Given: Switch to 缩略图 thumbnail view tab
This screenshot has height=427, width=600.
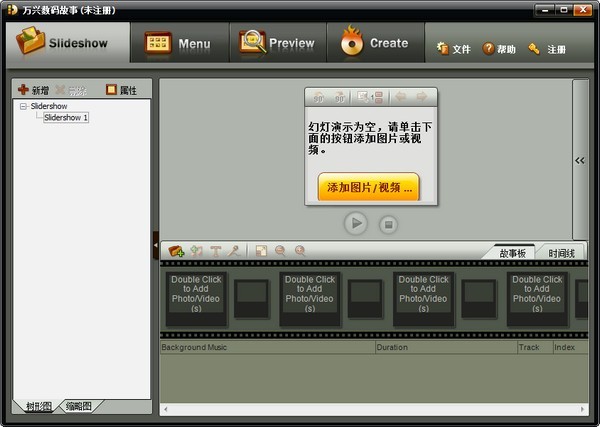Looking at the screenshot, I should (78, 406).
